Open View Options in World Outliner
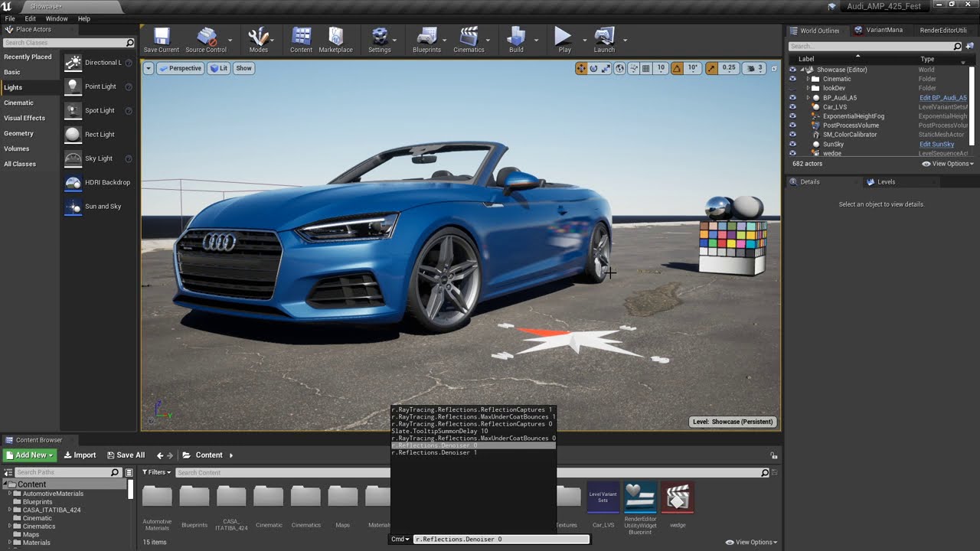980x551 pixels. (x=948, y=164)
